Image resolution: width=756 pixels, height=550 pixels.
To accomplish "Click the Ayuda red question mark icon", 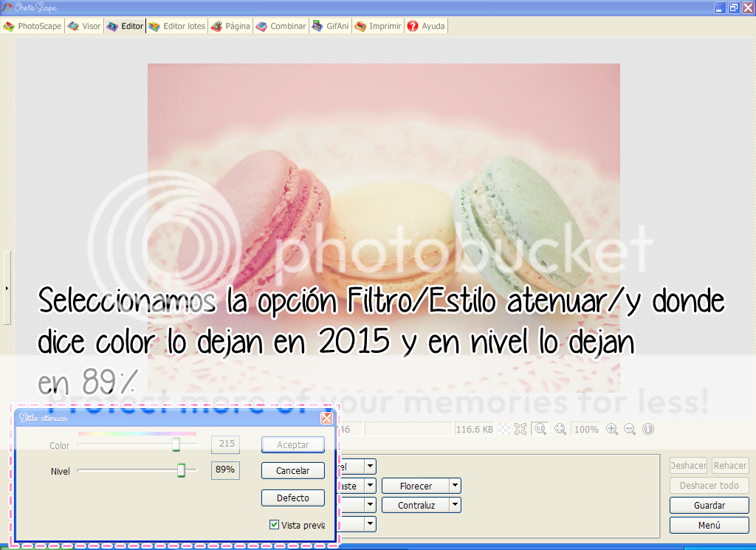I will [413, 26].
